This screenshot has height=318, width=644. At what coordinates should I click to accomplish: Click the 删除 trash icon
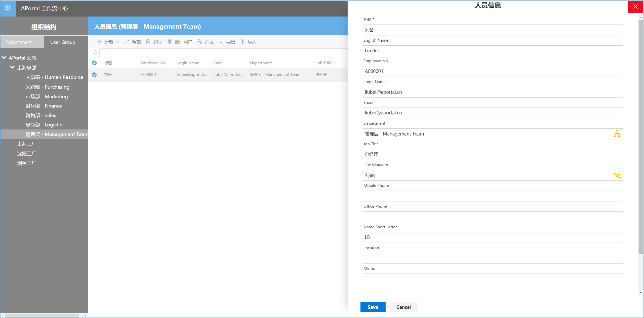[148, 42]
